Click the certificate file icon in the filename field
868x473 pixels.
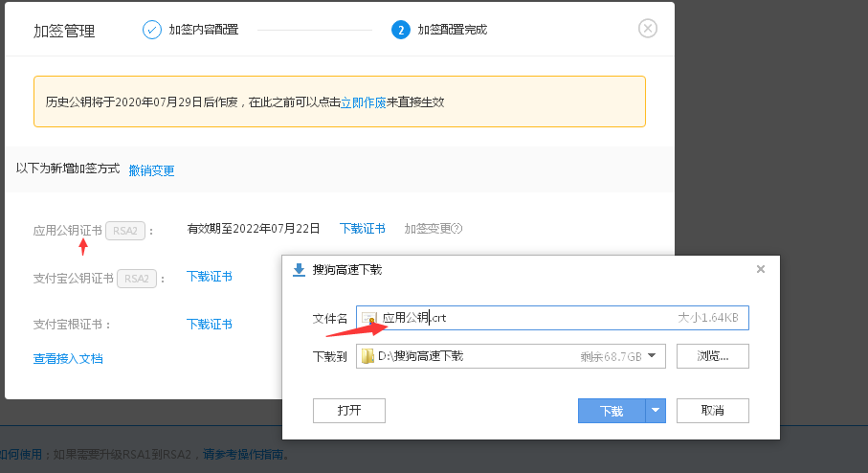369,318
